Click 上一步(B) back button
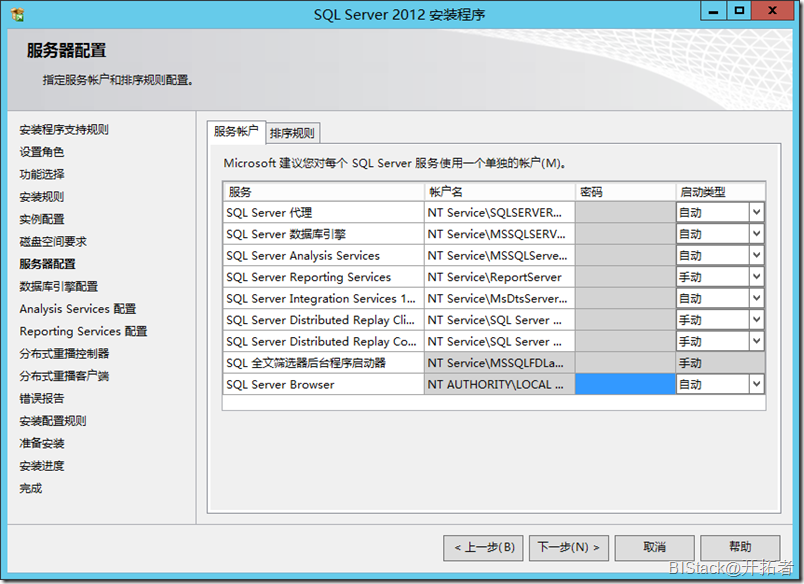The width and height of the screenshot is (804, 584). [484, 548]
